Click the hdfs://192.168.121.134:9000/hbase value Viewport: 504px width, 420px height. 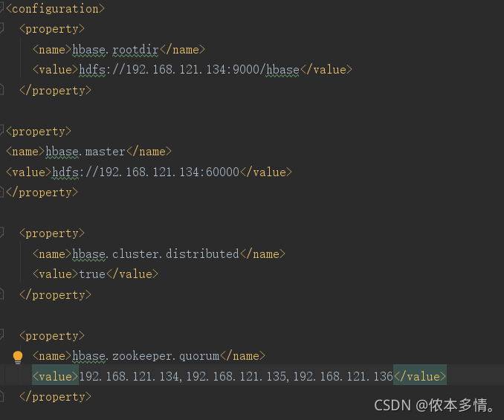pyautogui.click(x=190, y=70)
